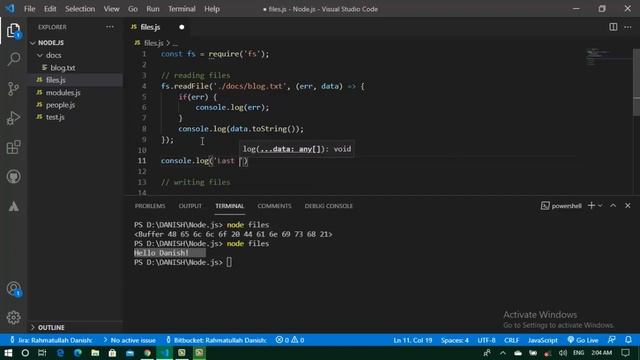This screenshot has height=360, width=640.
Task: Expand the OUTLINE section
Action: click(47, 327)
